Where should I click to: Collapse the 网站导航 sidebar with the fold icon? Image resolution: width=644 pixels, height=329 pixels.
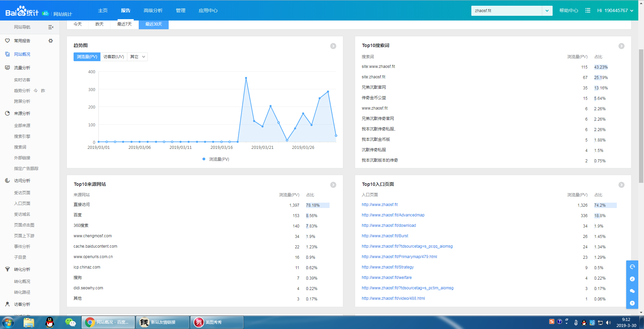tap(51, 27)
